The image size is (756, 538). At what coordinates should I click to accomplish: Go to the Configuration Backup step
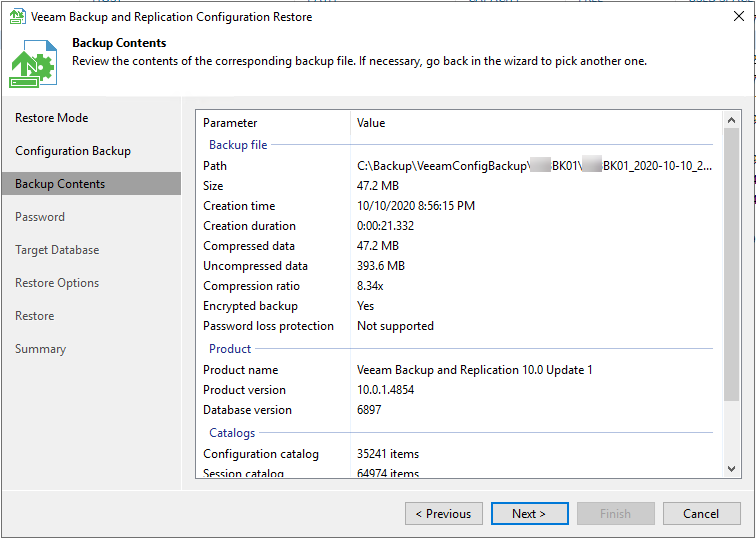[x=73, y=151]
